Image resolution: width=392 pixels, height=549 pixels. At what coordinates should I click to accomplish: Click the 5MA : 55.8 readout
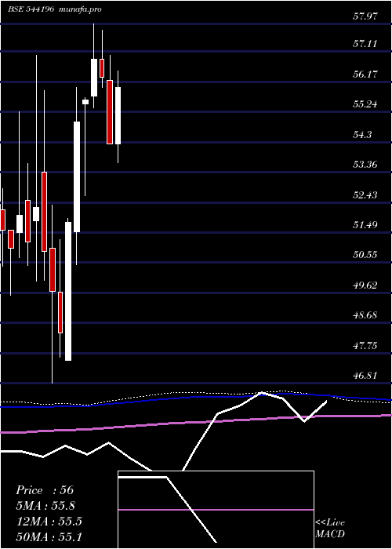(x=45, y=506)
